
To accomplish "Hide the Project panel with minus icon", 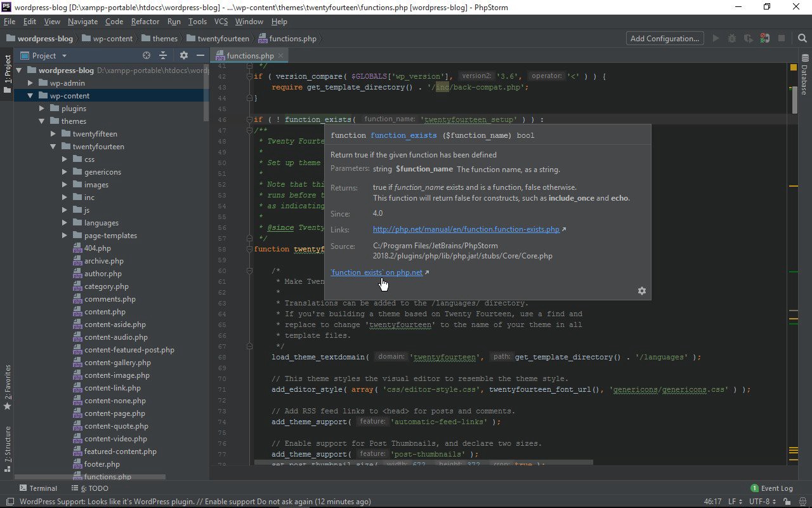I will (x=200, y=56).
